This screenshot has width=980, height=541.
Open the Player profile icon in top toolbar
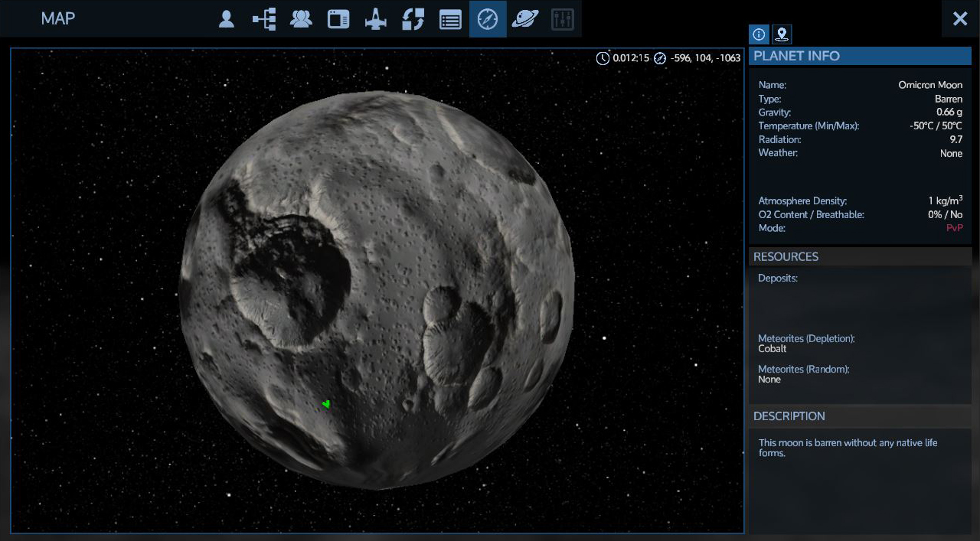pos(226,19)
